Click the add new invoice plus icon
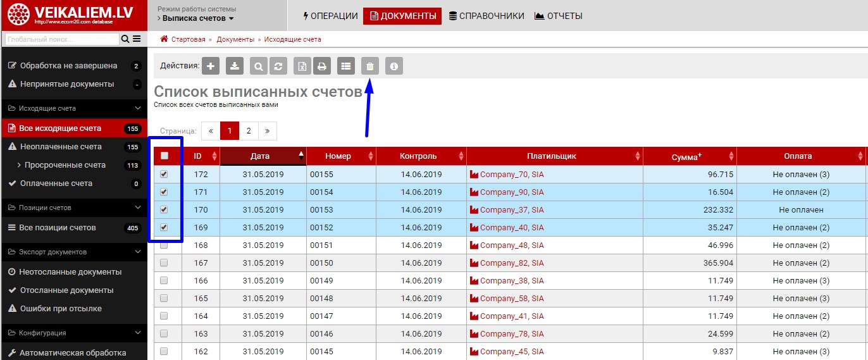Image resolution: width=868 pixels, height=360 pixels. pos(211,66)
